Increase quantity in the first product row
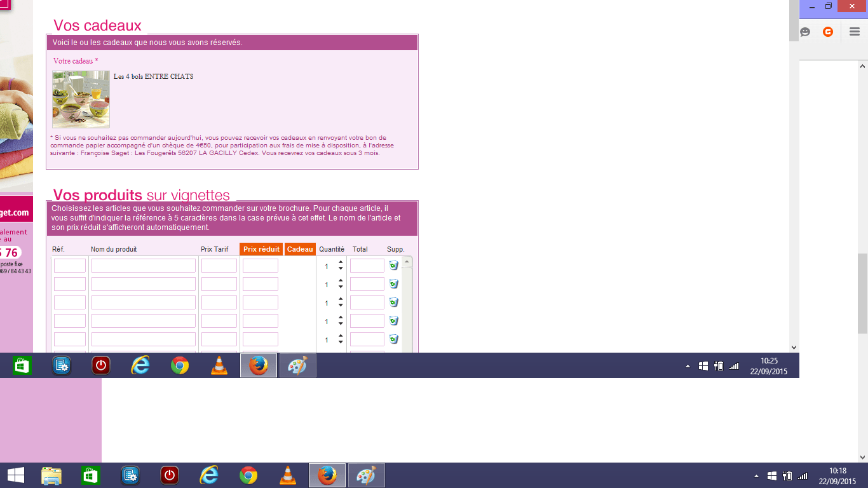Viewport: 868px width, 488px height. 341,262
